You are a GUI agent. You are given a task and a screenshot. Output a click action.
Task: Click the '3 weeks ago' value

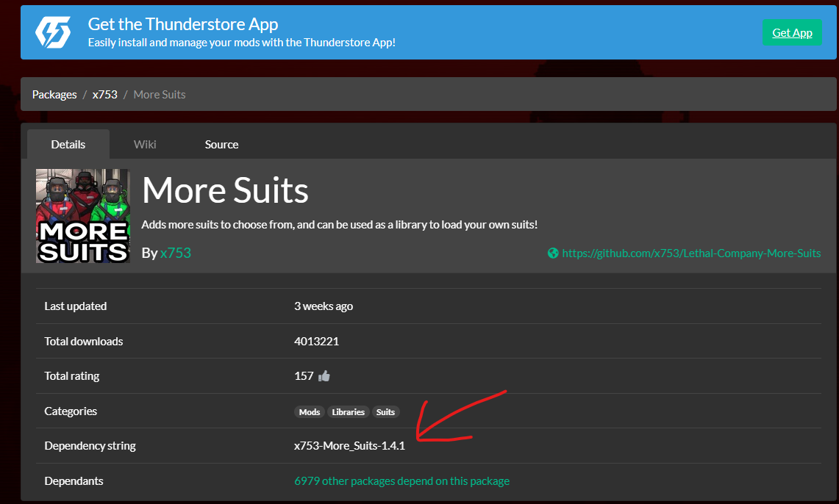click(x=324, y=306)
